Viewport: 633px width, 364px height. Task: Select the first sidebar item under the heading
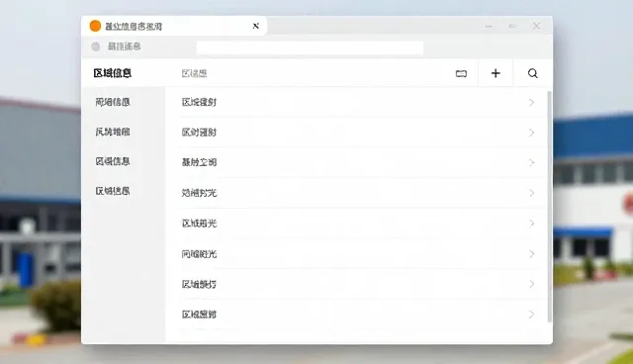tap(113, 102)
